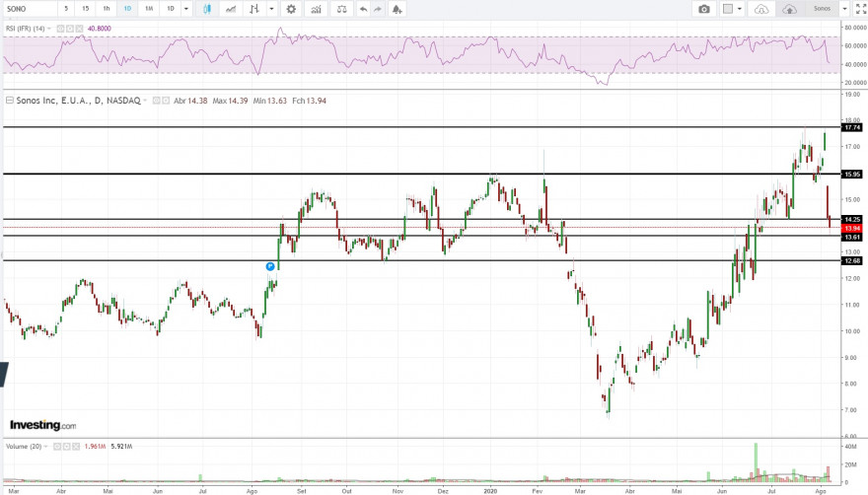Open Volume indicator format settings

click(66, 447)
